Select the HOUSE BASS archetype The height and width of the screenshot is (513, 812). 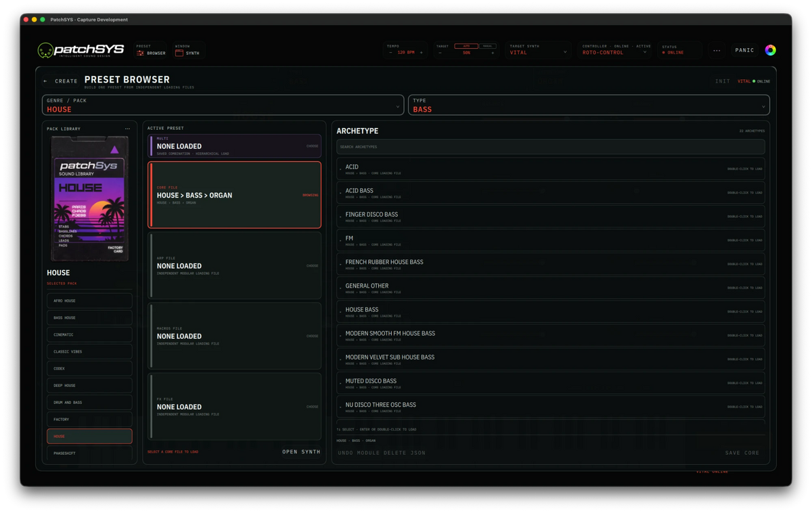(551, 311)
